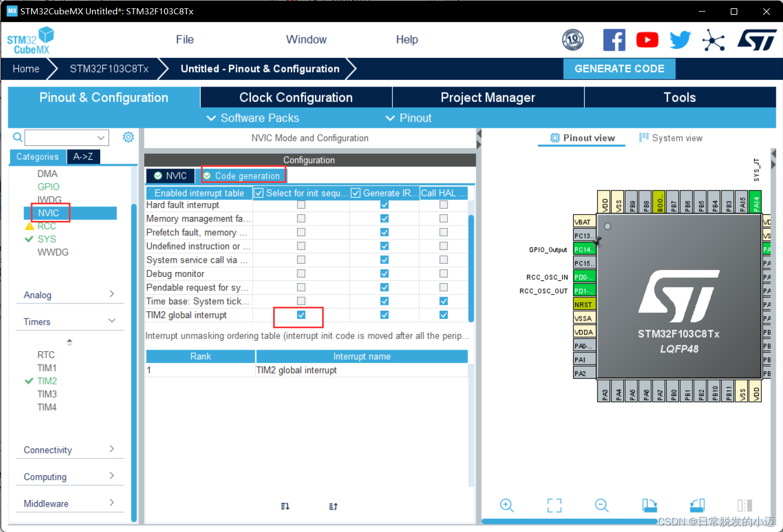The width and height of the screenshot is (783, 532).
Task: Check Call HAL for Memory management fault
Action: click(444, 219)
